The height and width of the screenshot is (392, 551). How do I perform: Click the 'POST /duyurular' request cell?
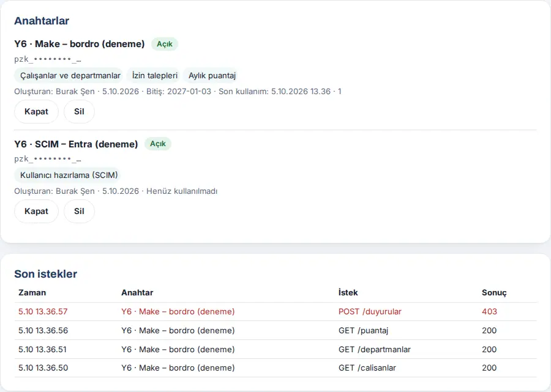tap(370, 312)
